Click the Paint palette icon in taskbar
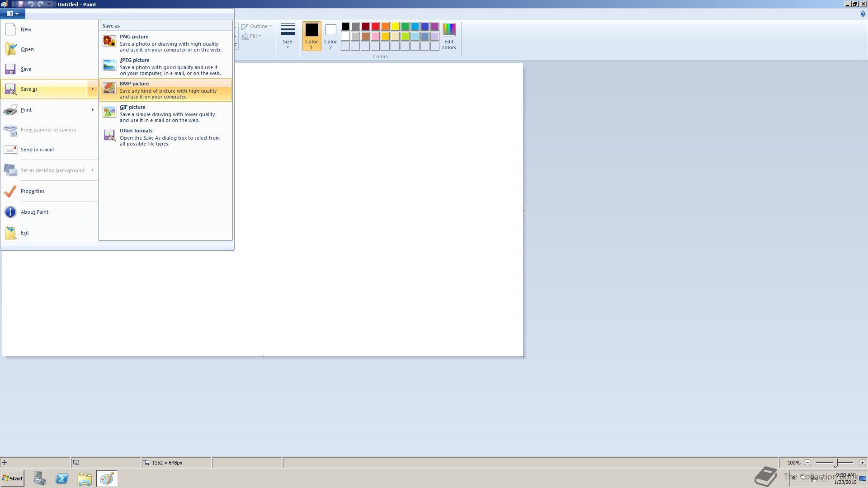 coord(107,479)
